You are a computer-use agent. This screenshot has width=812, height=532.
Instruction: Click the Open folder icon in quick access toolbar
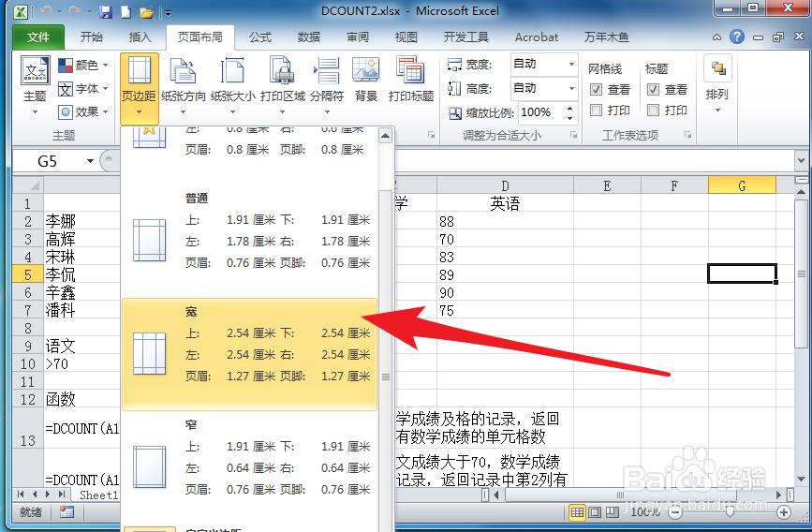pyautogui.click(x=146, y=11)
